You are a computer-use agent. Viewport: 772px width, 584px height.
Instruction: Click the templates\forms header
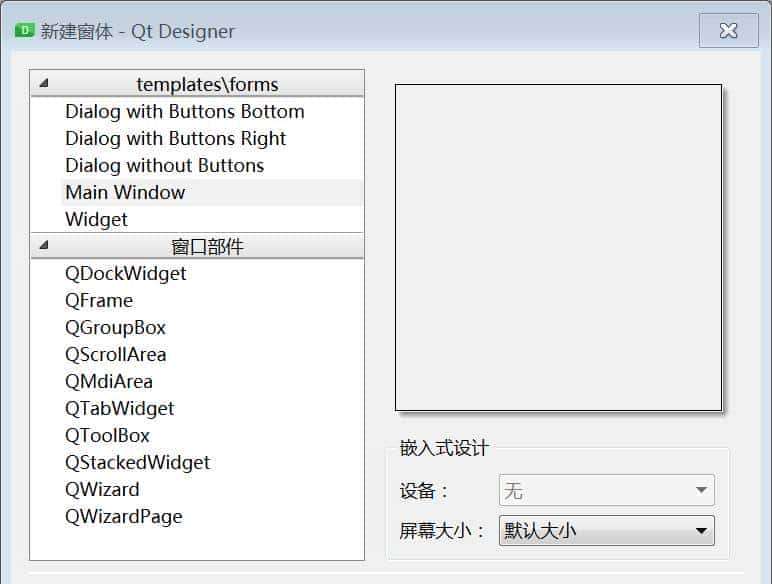click(197, 84)
